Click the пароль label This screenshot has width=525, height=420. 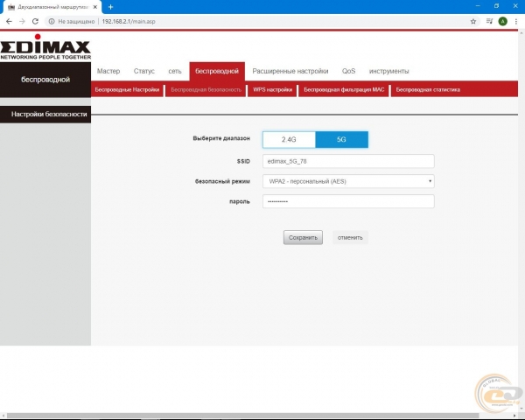[x=240, y=201]
